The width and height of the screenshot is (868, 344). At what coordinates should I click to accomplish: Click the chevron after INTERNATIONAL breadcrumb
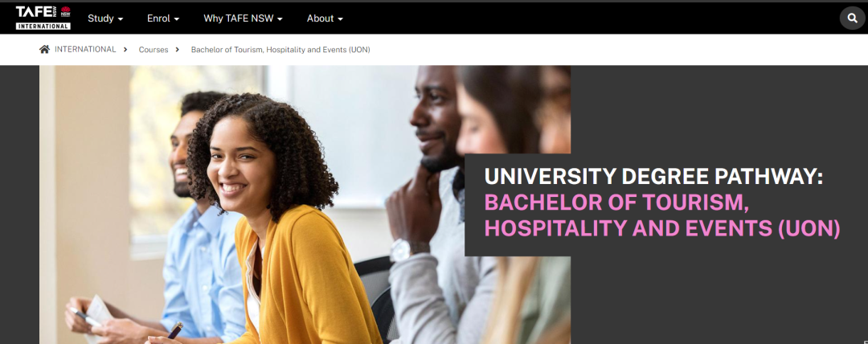click(125, 49)
